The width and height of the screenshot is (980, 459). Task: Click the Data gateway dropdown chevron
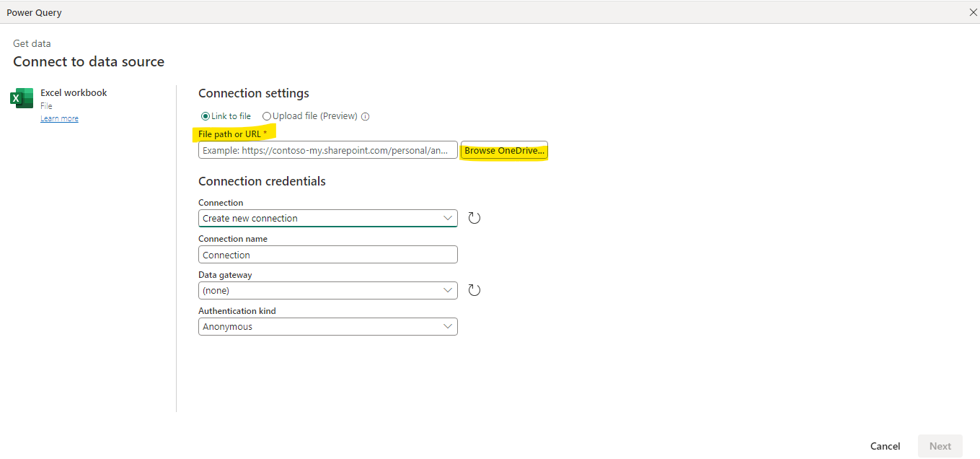448,289
